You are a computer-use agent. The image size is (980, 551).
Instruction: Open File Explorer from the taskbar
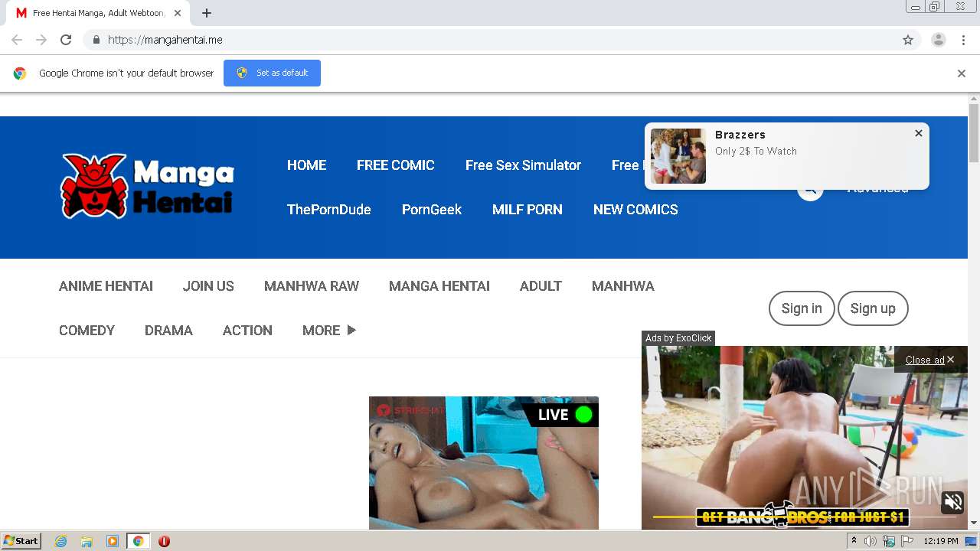[87, 541]
